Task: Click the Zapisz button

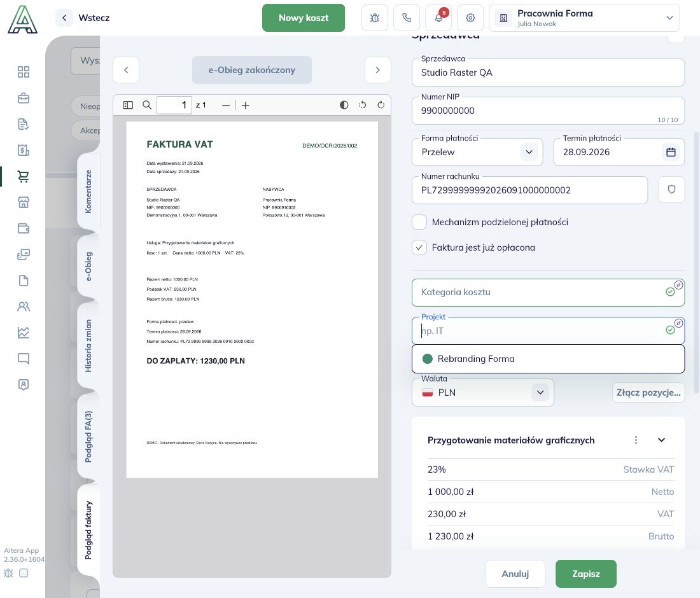Action: click(x=585, y=574)
